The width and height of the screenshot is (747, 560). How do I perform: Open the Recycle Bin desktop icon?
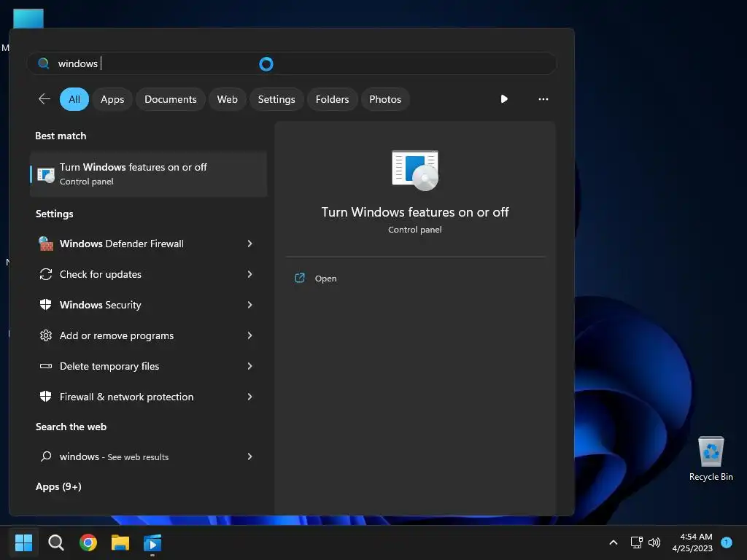(711, 459)
